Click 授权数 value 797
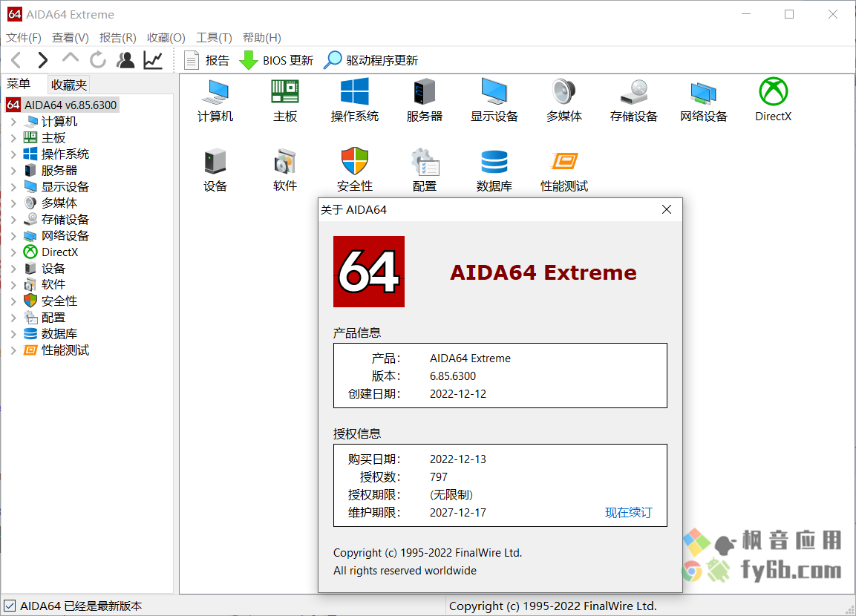This screenshot has width=856, height=616. [438, 477]
